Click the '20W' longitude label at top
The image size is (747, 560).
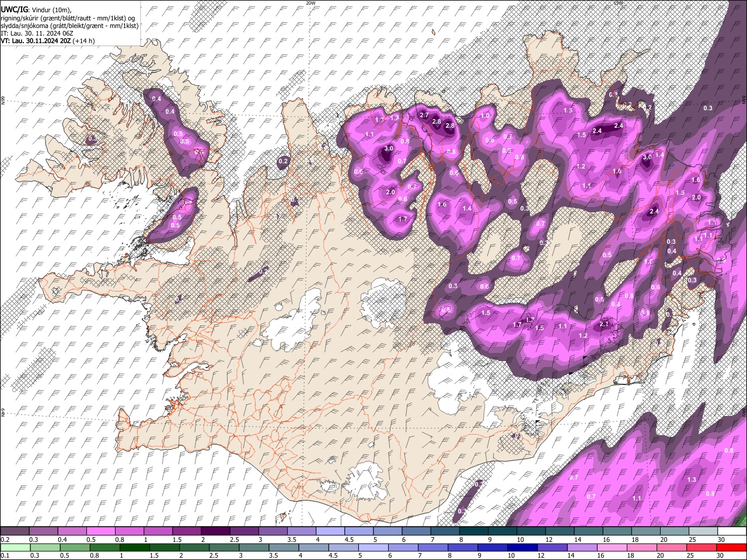[310, 3]
